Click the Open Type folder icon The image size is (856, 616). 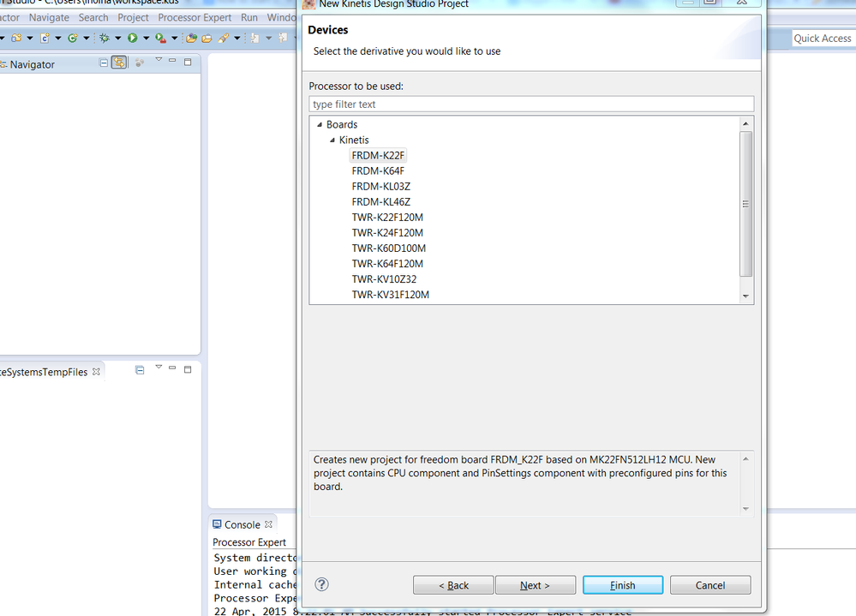pos(192,38)
